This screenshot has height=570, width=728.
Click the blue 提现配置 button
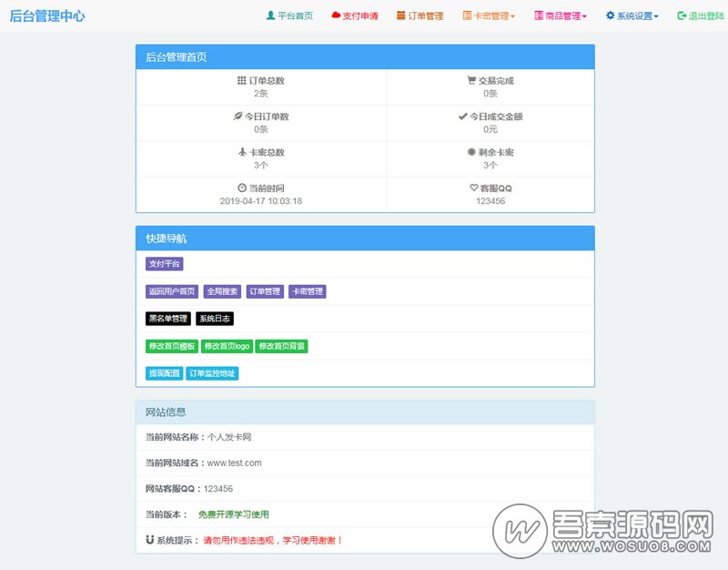164,373
